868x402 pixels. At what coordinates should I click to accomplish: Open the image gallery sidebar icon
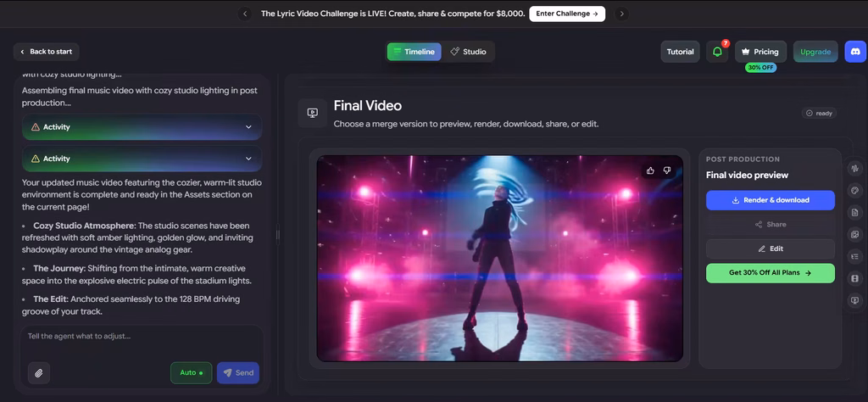pyautogui.click(x=854, y=235)
